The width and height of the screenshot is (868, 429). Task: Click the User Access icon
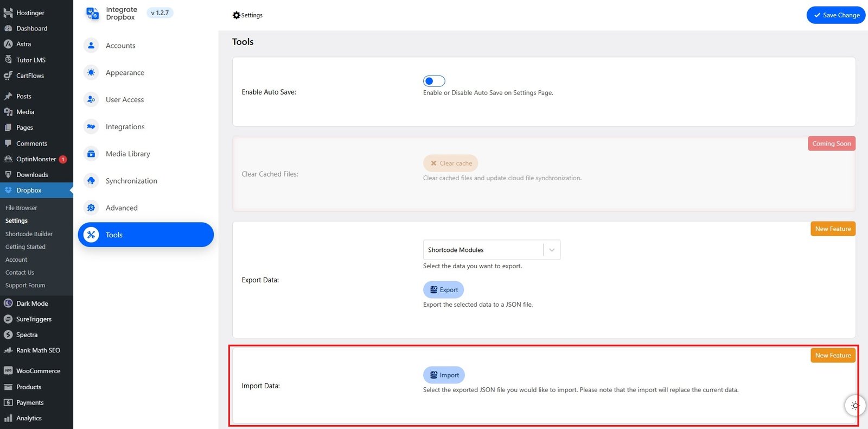point(91,100)
